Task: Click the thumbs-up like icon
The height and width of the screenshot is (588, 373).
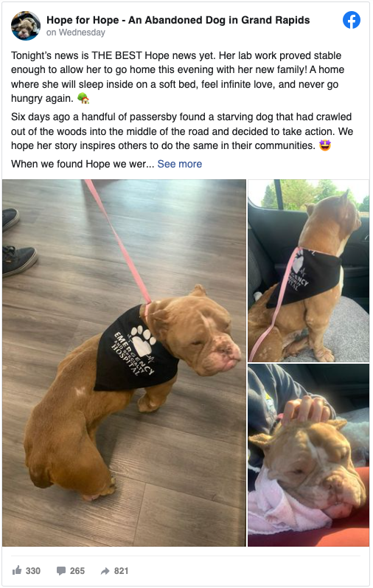Action: coord(17,570)
